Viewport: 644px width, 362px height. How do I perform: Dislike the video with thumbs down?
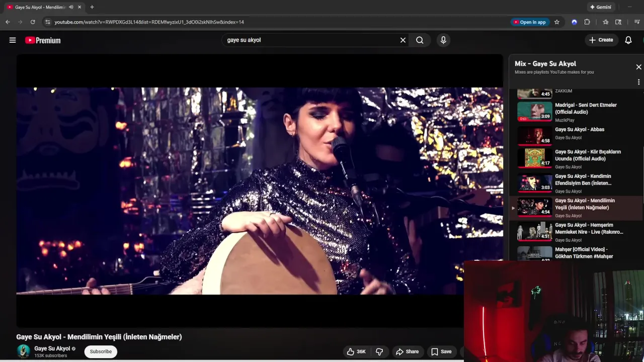click(x=380, y=351)
